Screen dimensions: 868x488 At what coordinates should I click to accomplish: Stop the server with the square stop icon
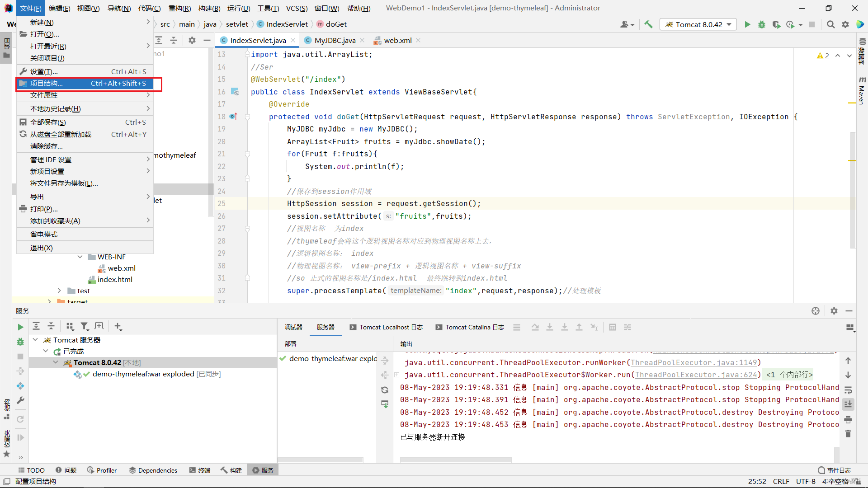click(812, 24)
